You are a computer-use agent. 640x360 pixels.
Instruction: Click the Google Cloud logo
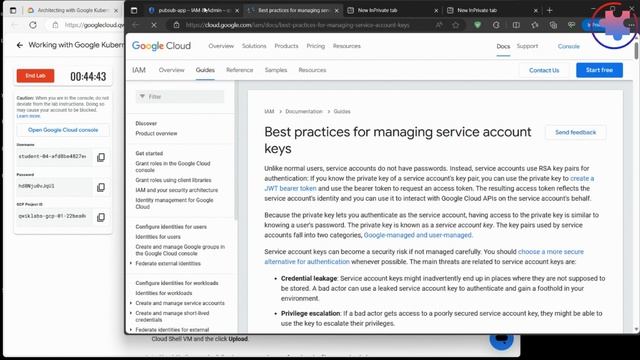coord(161,46)
